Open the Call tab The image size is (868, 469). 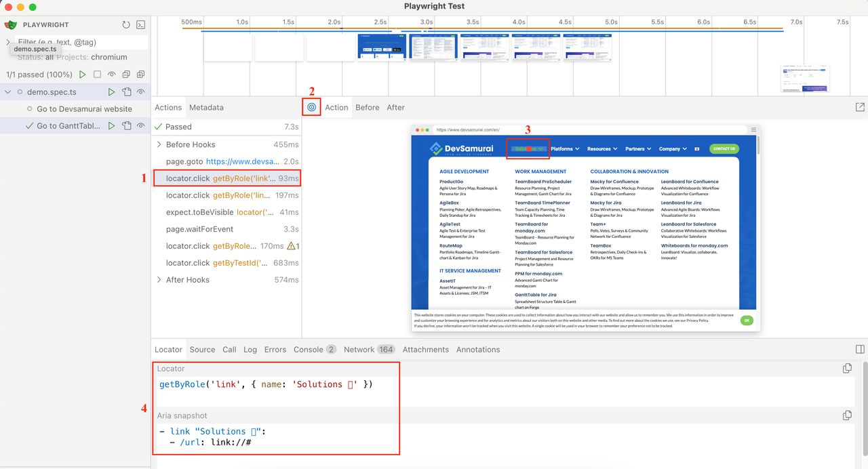click(229, 350)
